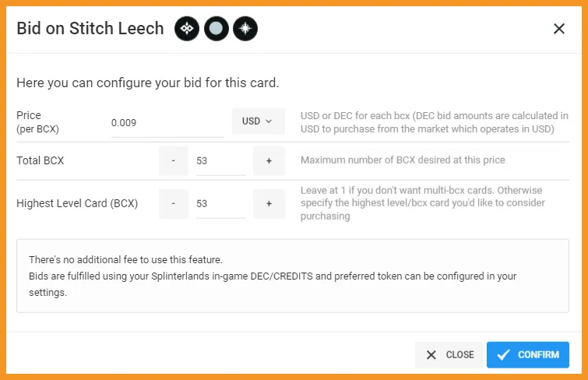Click the sparkle star icon in the header
This screenshot has width=588, height=380.
245,29
